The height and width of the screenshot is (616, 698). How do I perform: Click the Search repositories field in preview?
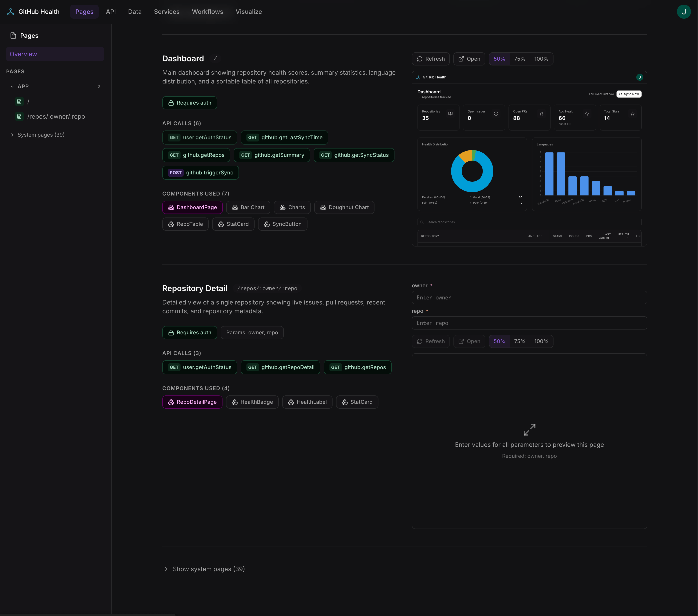(529, 222)
